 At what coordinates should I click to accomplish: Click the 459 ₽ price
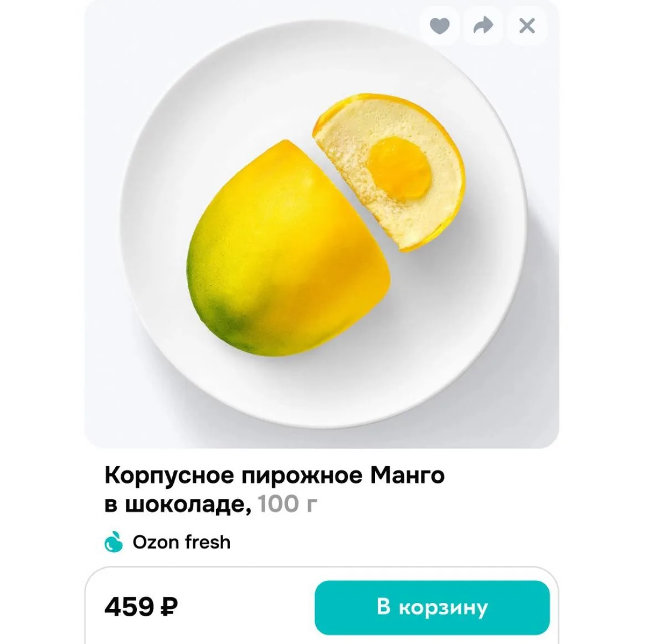pyautogui.click(x=141, y=607)
